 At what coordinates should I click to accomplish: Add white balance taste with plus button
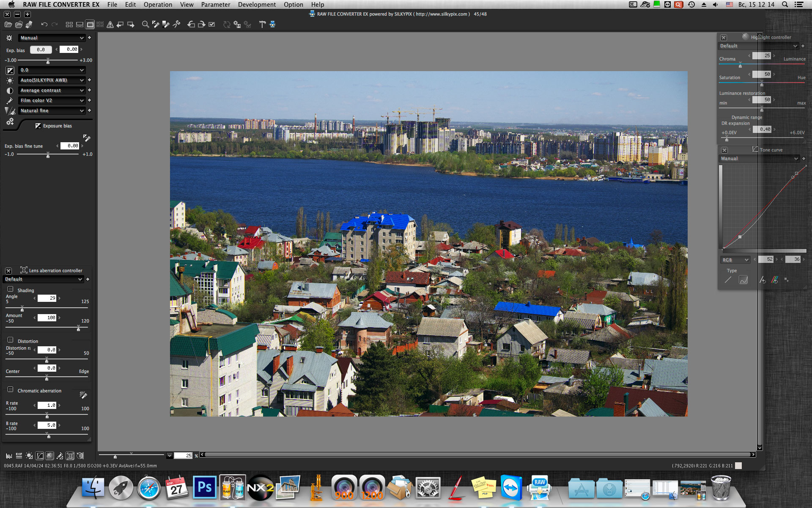(x=89, y=80)
